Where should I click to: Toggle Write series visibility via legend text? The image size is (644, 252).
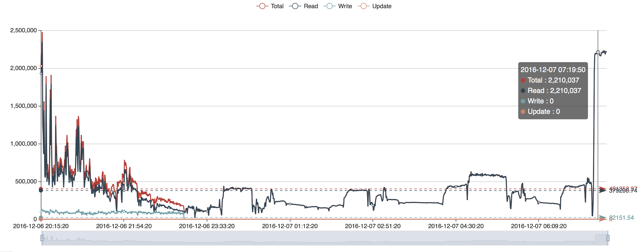[x=345, y=6]
